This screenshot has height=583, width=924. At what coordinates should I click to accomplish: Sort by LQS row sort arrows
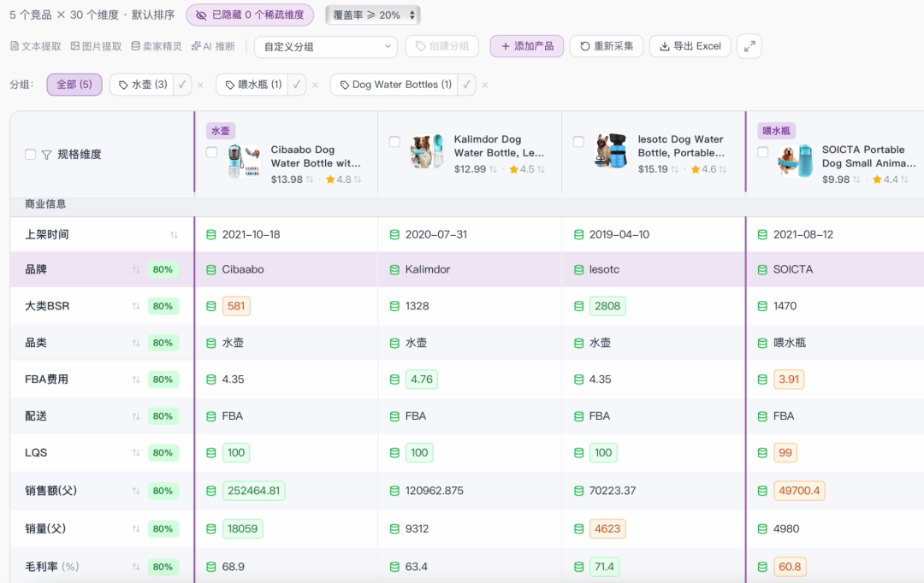pyautogui.click(x=136, y=453)
